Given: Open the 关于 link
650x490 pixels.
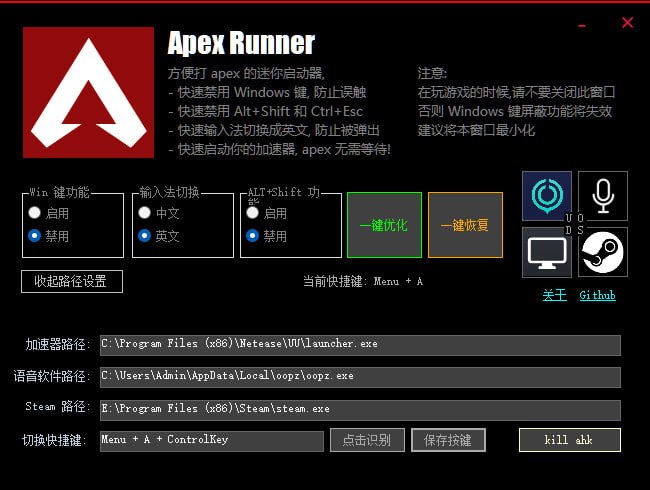Looking at the screenshot, I should [554, 295].
